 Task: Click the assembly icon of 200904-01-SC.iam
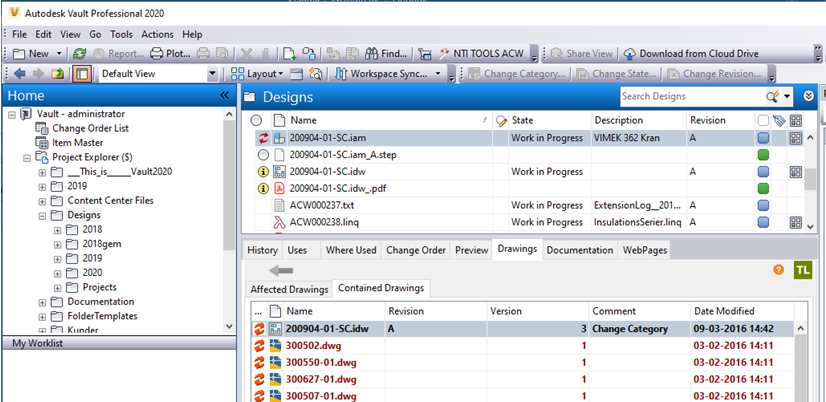coord(280,138)
